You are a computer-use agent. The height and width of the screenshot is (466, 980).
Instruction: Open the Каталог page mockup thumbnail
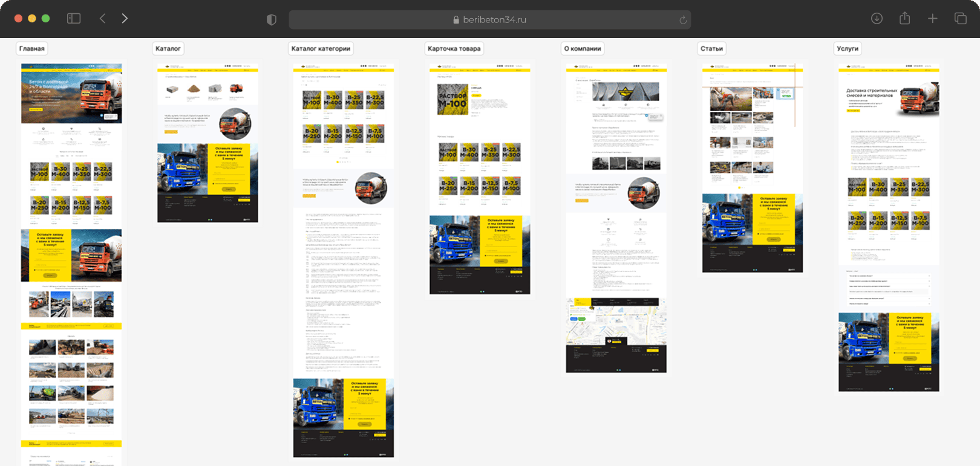coord(207,143)
